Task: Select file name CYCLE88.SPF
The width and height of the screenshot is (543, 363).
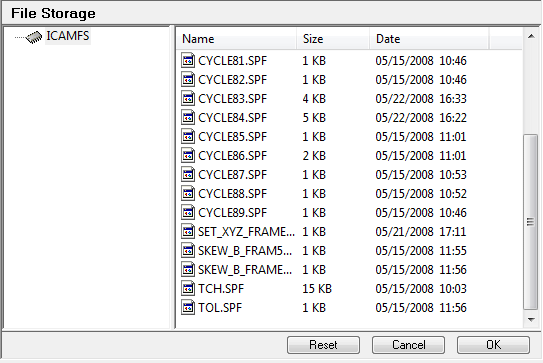Action: [x=233, y=194]
